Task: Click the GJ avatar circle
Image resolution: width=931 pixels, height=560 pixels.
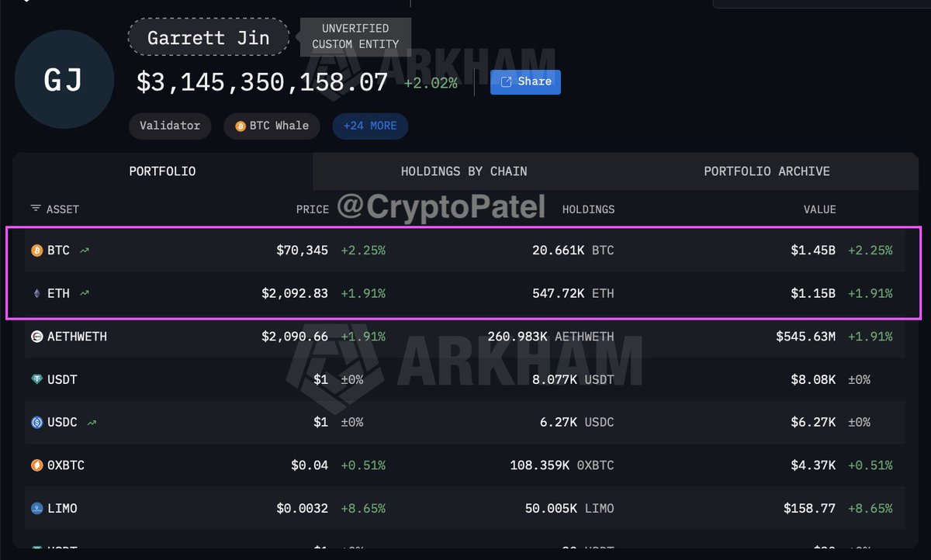Action: pyautogui.click(x=64, y=81)
